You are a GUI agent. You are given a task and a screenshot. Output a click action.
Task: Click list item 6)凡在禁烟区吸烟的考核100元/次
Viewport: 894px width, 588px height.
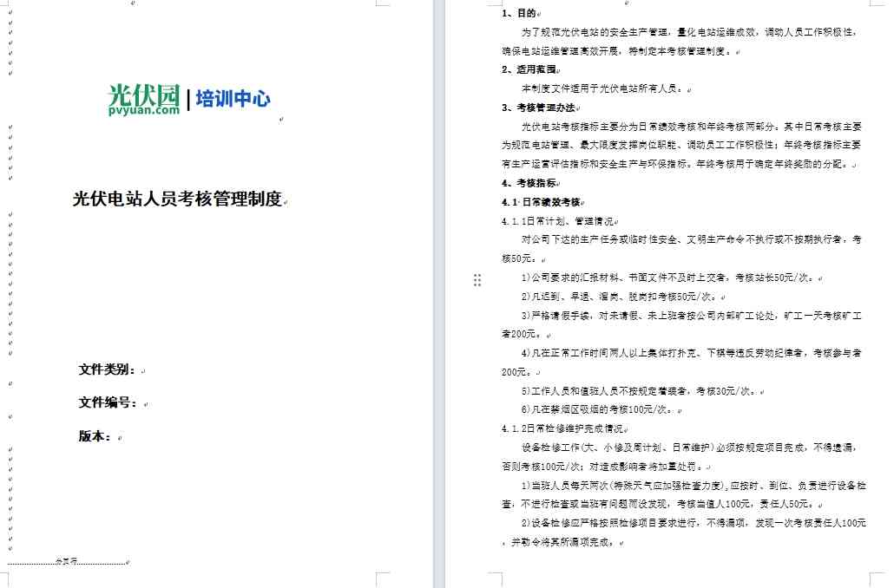[599, 409]
